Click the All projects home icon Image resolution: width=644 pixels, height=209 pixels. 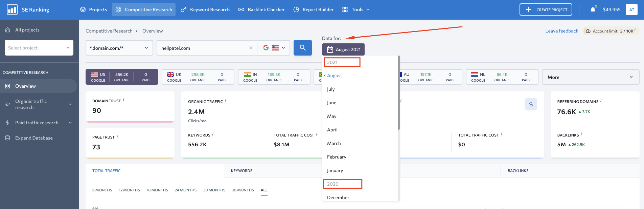pos(7,30)
